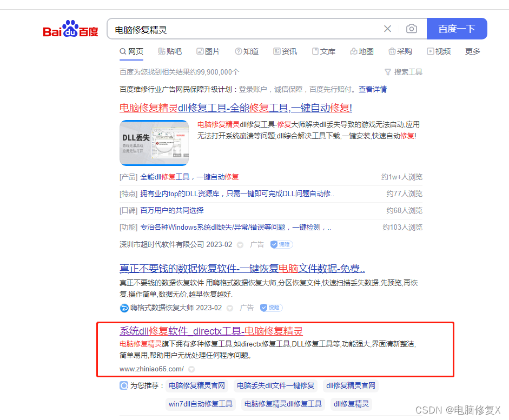Viewport: 509px width, 420px height.
Task: Select suggestion win7dll自动修复工具
Action: [201, 404]
